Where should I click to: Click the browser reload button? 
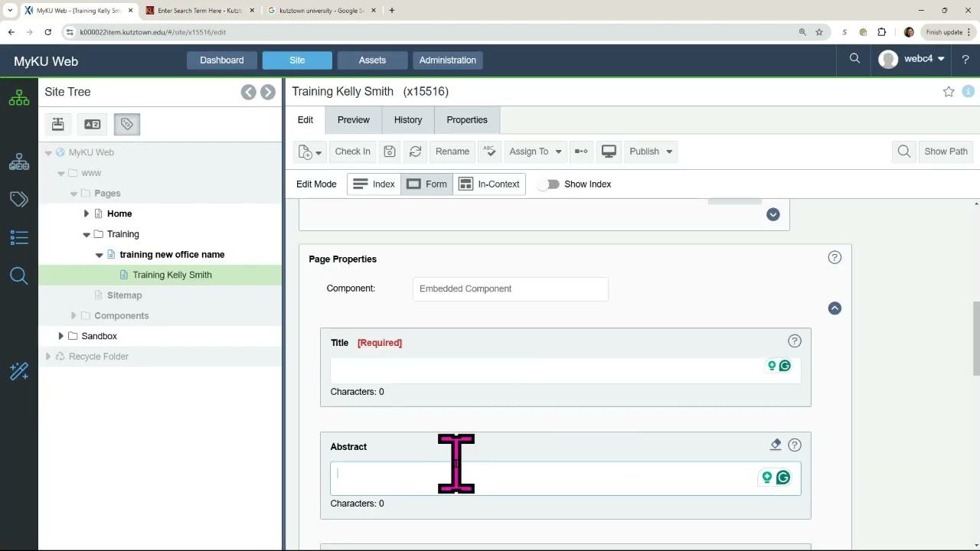tap(47, 32)
